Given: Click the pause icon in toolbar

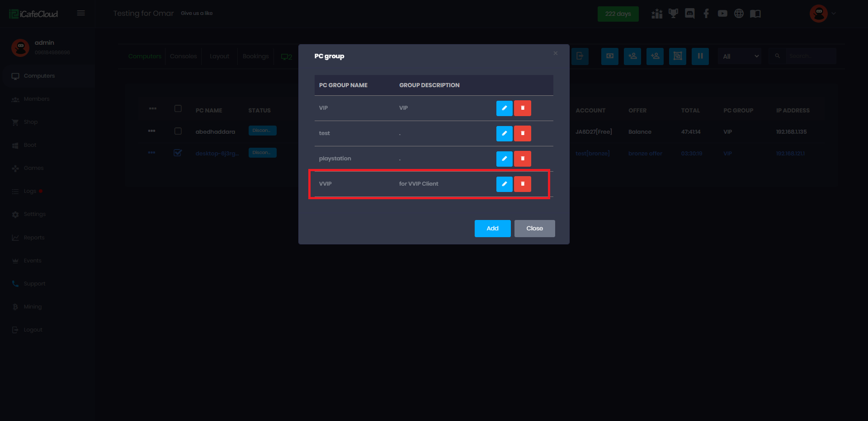Looking at the screenshot, I should click(x=700, y=56).
